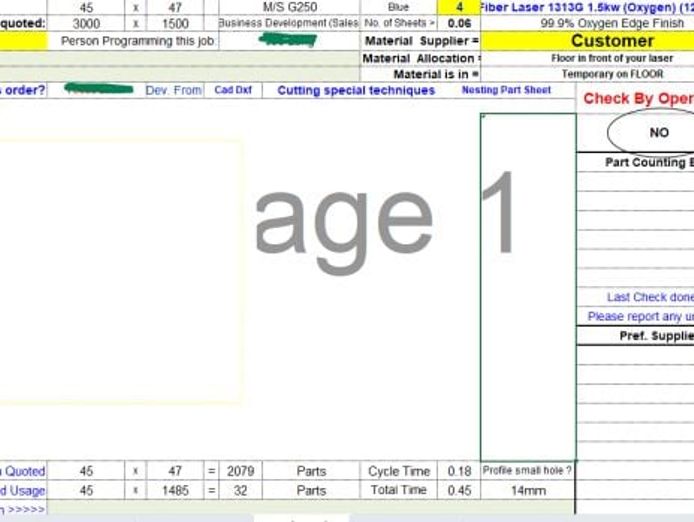Select the yellow Customer supplier cell
The height and width of the screenshot is (522, 694).
tap(612, 41)
